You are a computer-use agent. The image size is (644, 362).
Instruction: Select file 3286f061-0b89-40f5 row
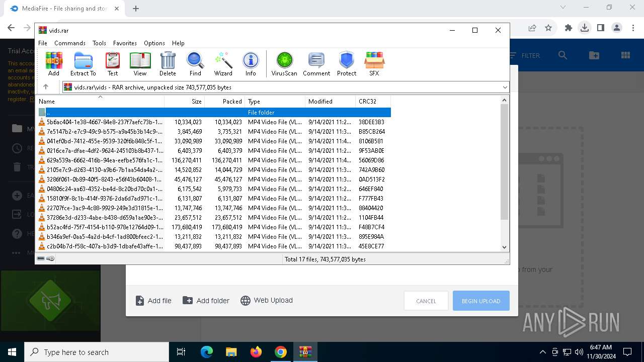213,179
